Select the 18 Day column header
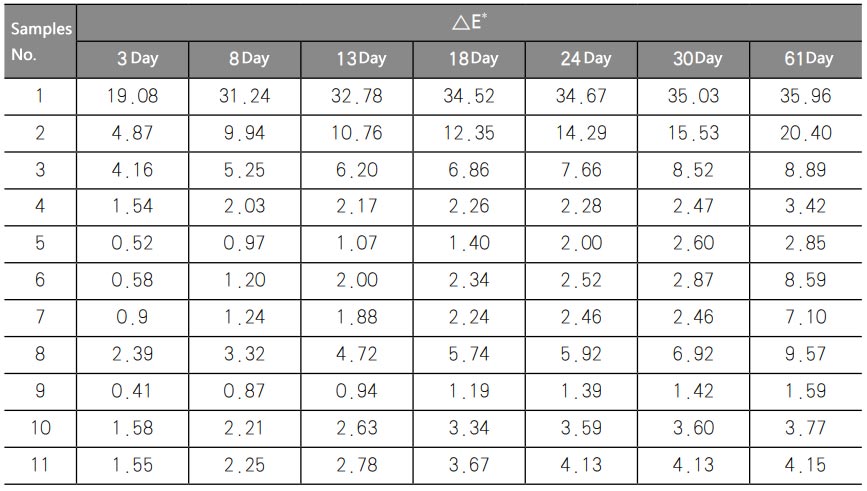The image size is (867, 491). (472, 59)
